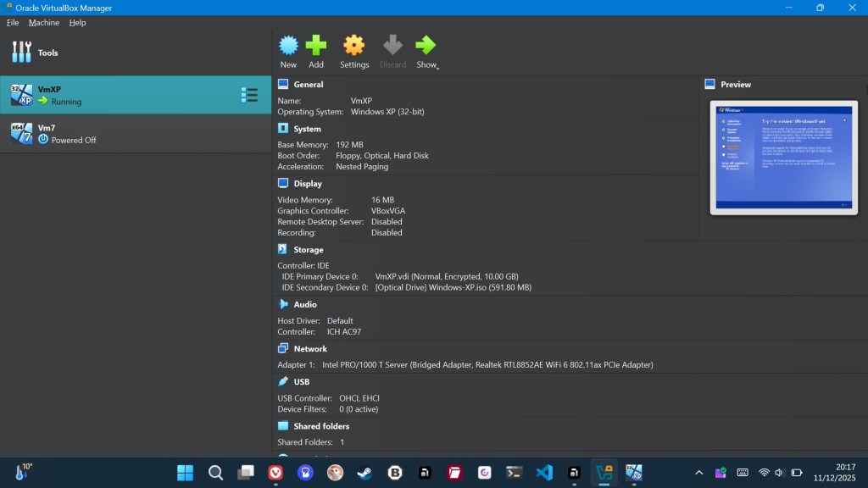The height and width of the screenshot is (488, 868).
Task: Click the Audio section speaker icon
Action: [x=283, y=304]
